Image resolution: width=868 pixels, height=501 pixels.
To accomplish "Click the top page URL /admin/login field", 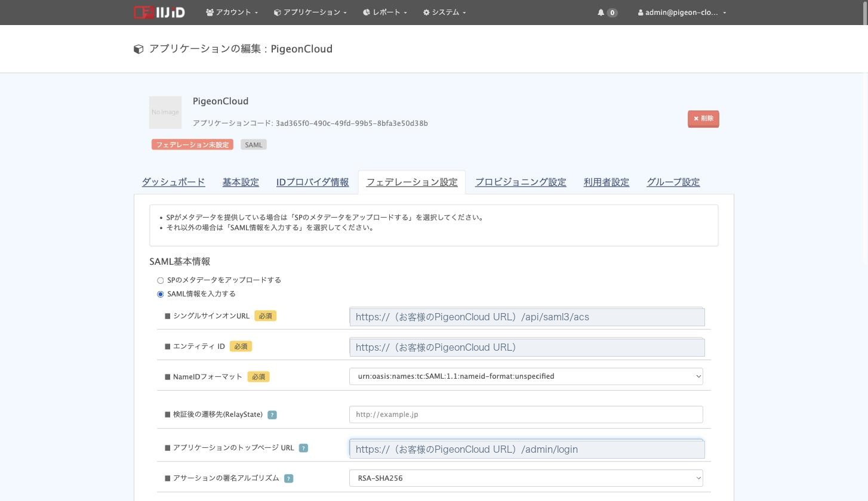I will [x=527, y=449].
